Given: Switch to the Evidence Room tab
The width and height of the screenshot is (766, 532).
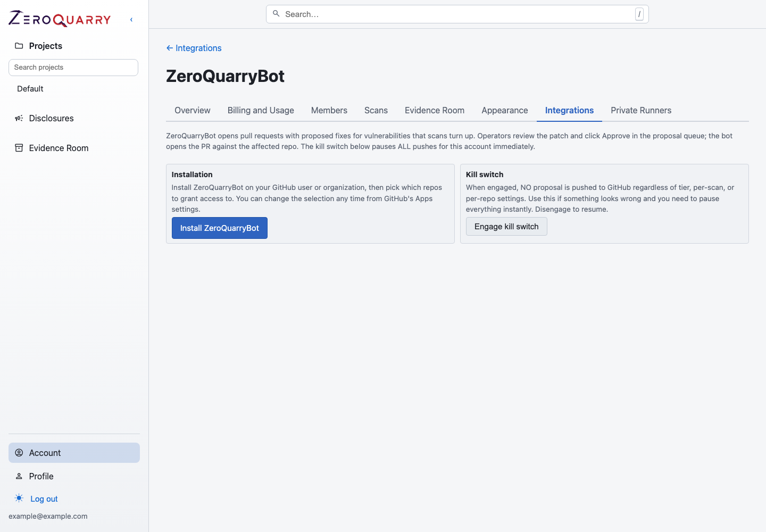Looking at the screenshot, I should (435, 110).
